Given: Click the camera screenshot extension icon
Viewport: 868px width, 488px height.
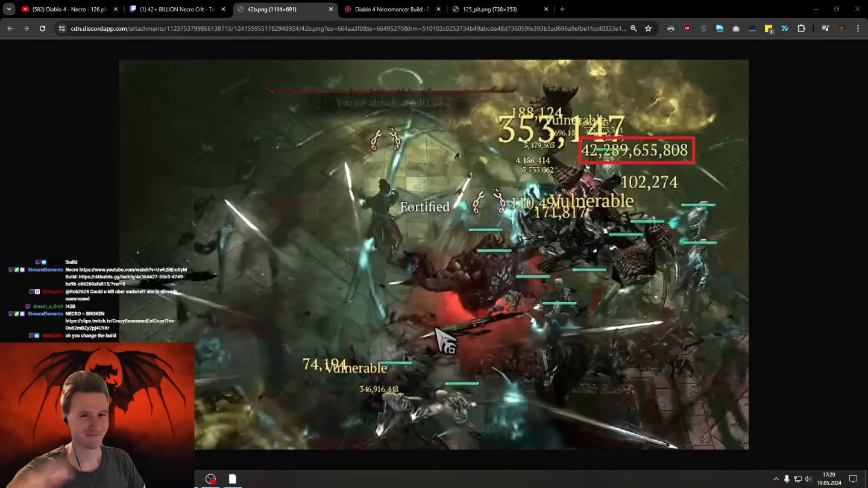Looking at the screenshot, I should (x=736, y=28).
